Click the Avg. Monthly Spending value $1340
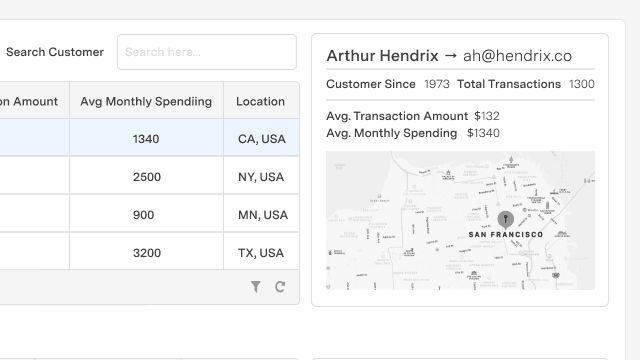This screenshot has width=640, height=360. tap(483, 133)
